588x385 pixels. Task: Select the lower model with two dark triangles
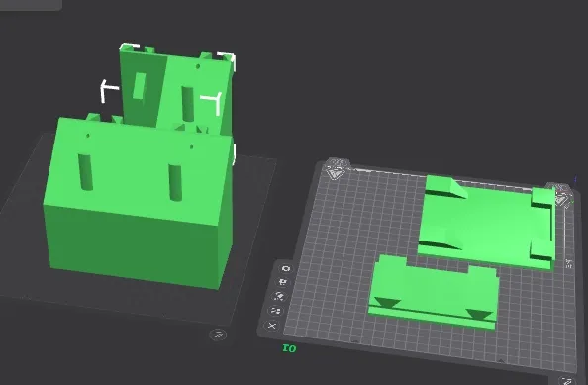point(434,292)
